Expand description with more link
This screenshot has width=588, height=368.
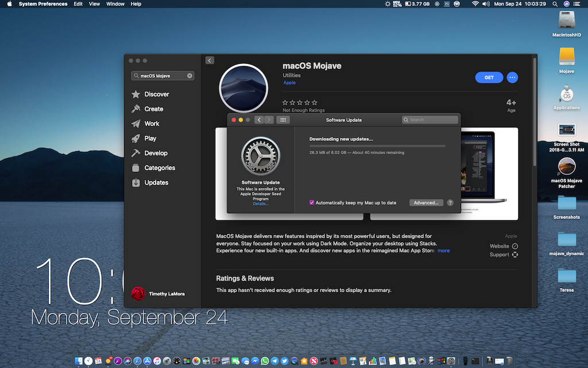pyautogui.click(x=444, y=251)
